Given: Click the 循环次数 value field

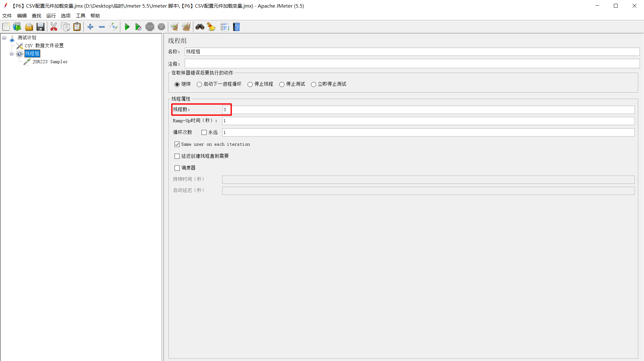Looking at the screenshot, I should pos(428,132).
